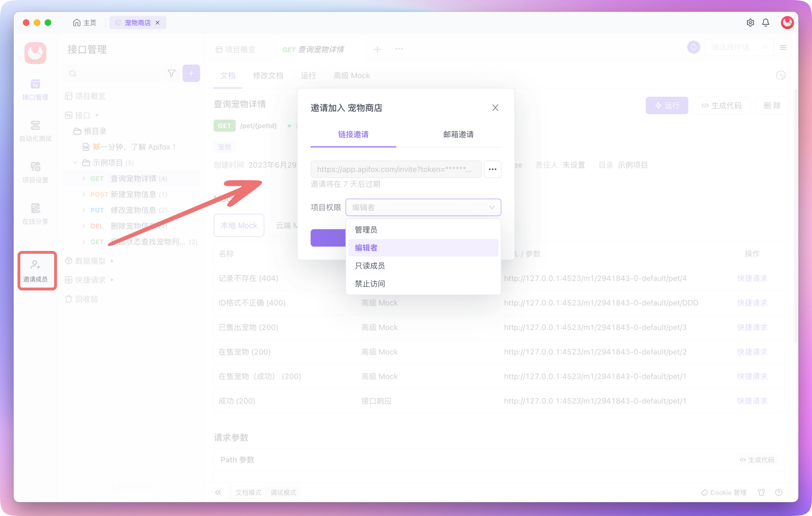This screenshot has height=516, width=812.
Task: Choose 只读成员 permission option
Action: click(x=423, y=266)
